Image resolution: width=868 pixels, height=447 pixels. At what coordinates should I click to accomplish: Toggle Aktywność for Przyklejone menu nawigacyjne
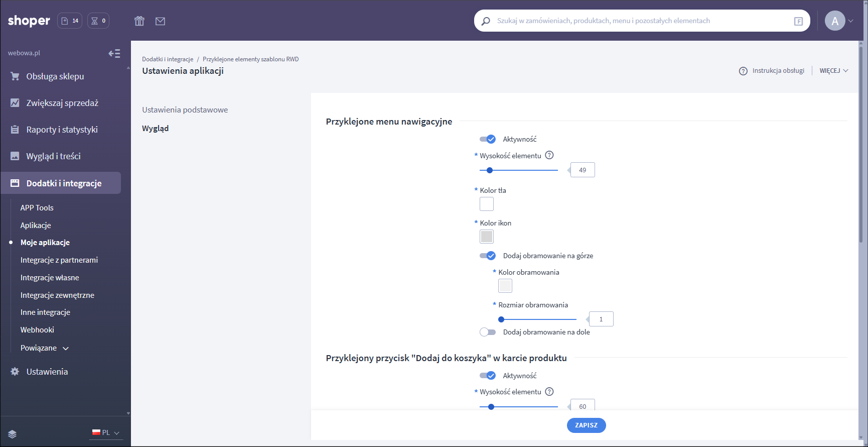coord(487,139)
